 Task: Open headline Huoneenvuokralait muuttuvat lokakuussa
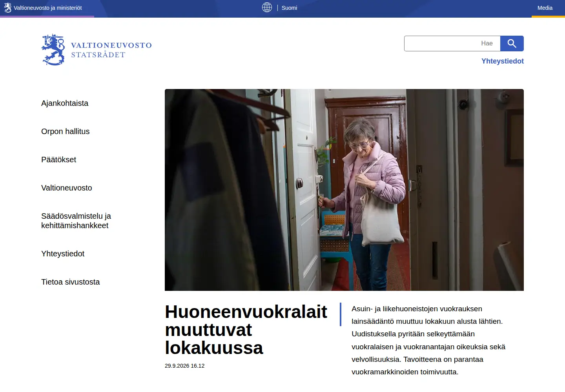coord(246,330)
